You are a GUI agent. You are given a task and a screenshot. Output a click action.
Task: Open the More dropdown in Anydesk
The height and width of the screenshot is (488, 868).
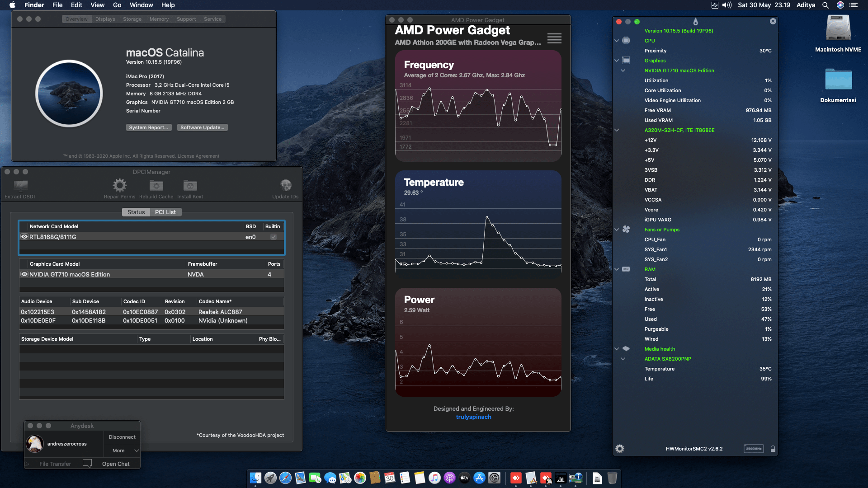122,450
